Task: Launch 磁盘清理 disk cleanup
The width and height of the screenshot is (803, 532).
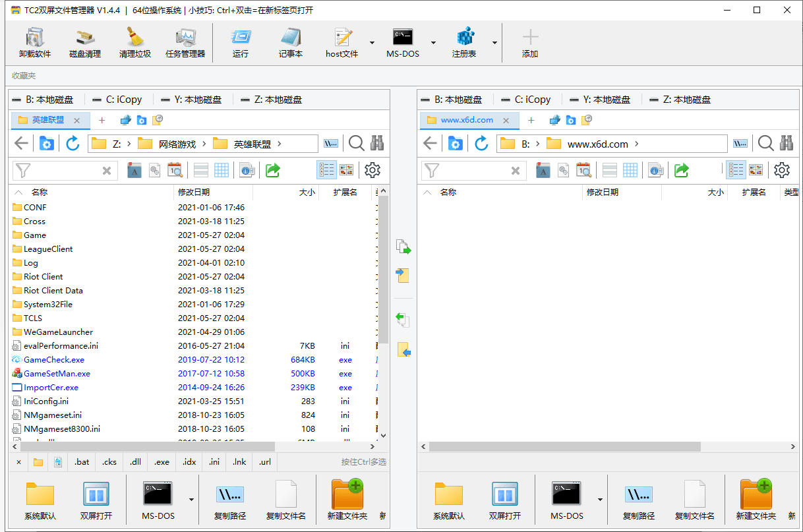Action: tap(85, 43)
